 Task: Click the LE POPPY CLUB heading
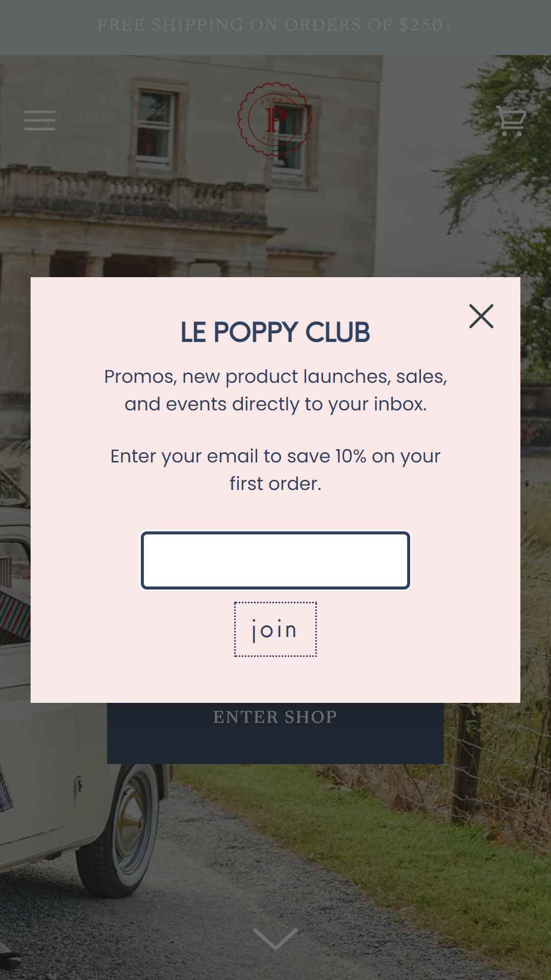pyautogui.click(x=275, y=332)
